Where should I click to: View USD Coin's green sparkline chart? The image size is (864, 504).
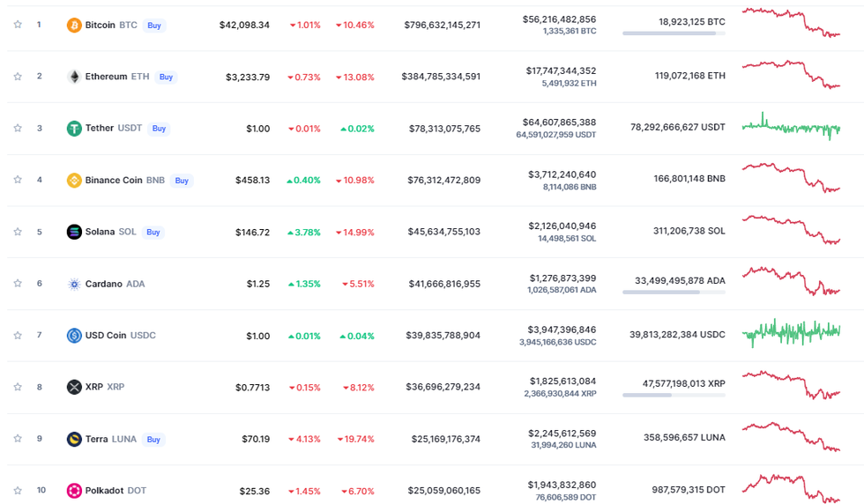[x=791, y=332]
